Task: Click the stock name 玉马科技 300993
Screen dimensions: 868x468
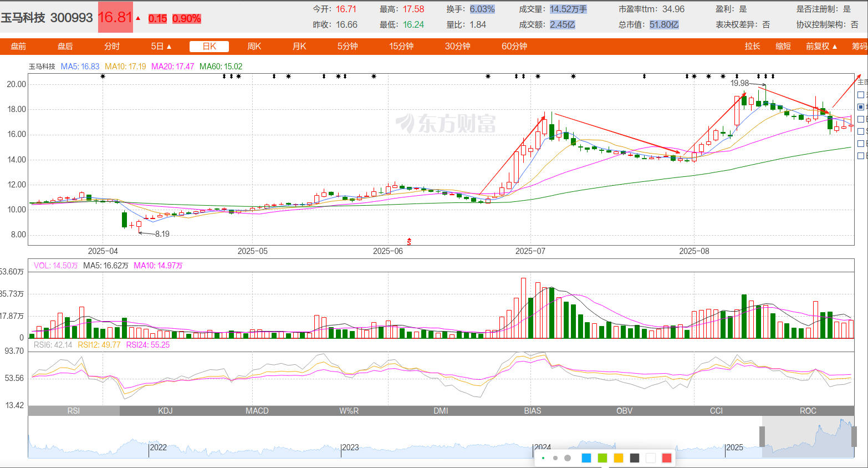Action: (x=47, y=18)
